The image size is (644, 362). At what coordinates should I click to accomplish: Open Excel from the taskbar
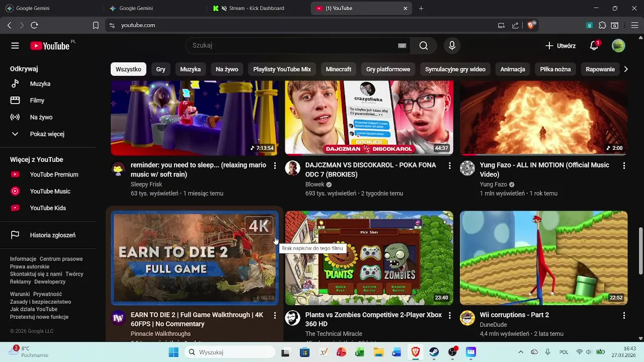359,352
